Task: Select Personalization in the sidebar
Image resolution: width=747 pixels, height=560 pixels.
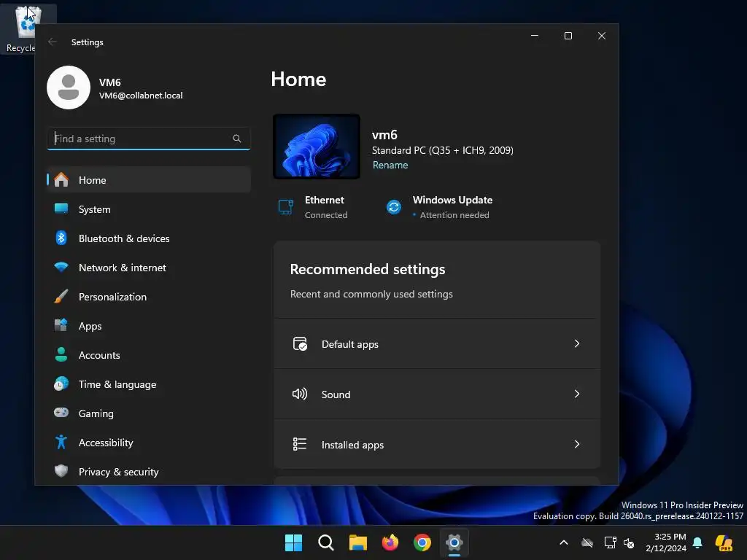Action: 149,297
